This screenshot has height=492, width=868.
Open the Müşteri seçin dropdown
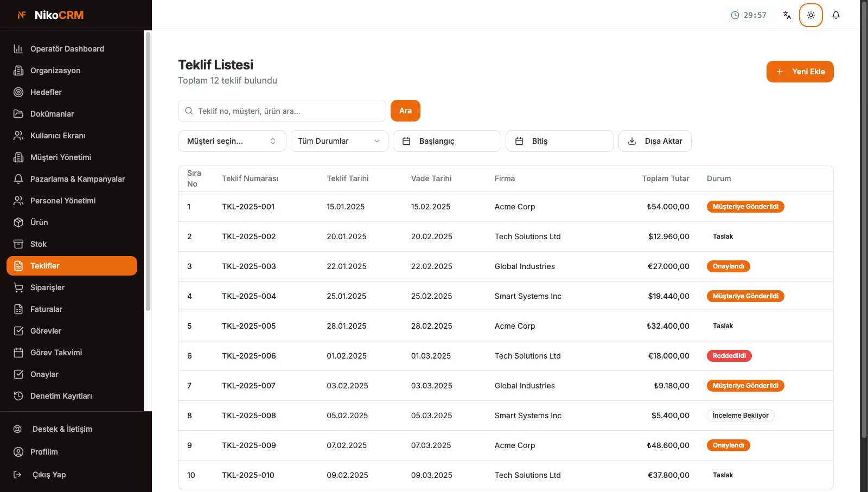point(232,141)
